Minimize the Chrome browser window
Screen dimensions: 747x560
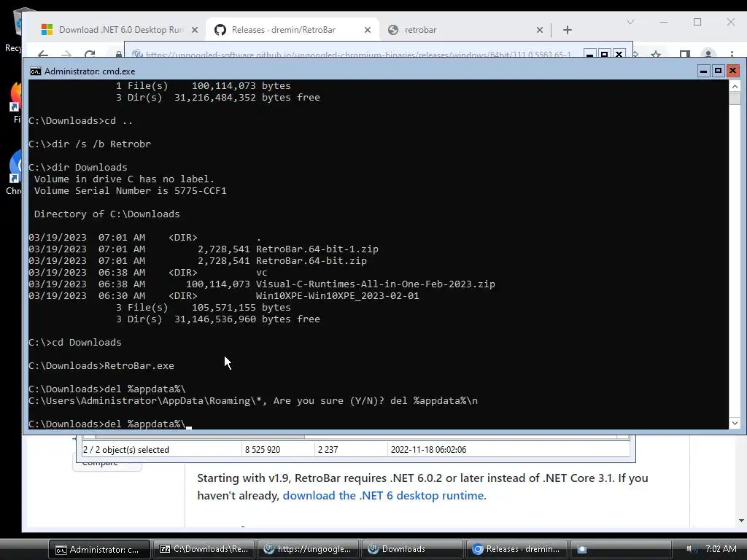(664, 22)
